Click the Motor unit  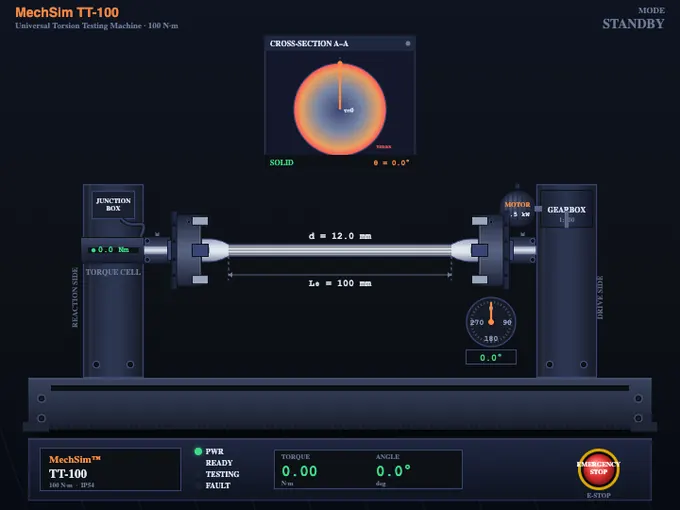517,209
